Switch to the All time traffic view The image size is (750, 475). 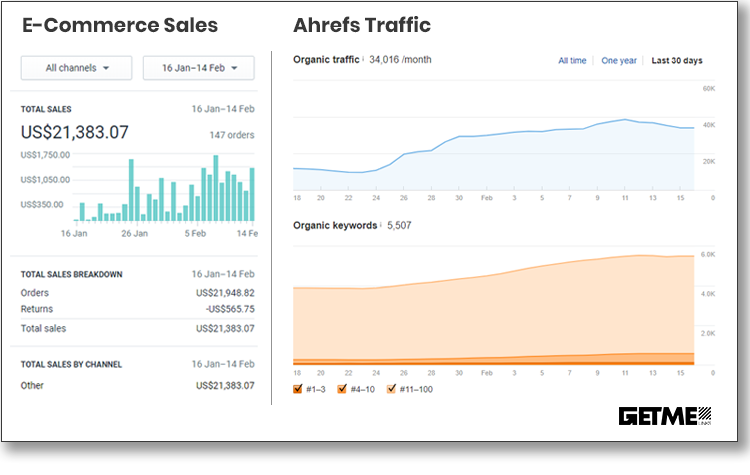pyautogui.click(x=572, y=61)
